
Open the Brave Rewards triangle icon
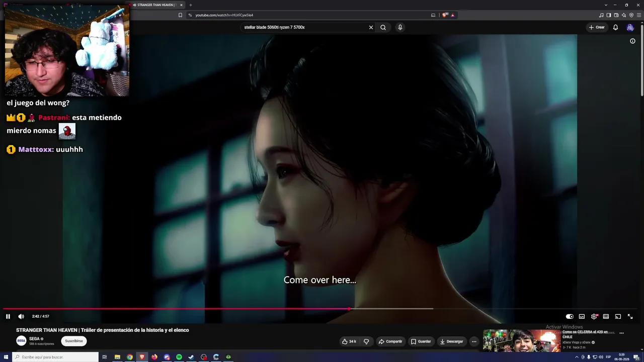tap(453, 15)
